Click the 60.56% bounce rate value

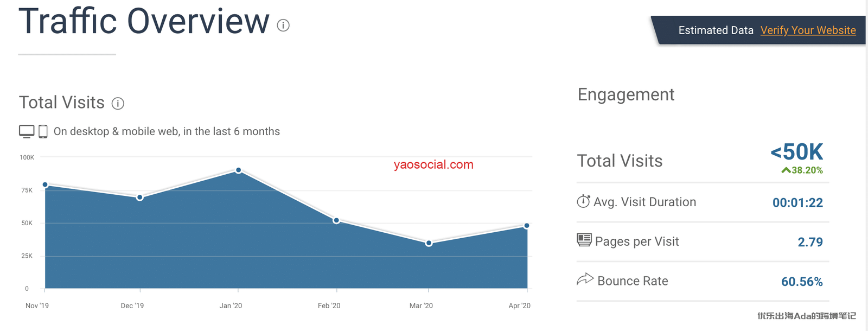coord(802,282)
